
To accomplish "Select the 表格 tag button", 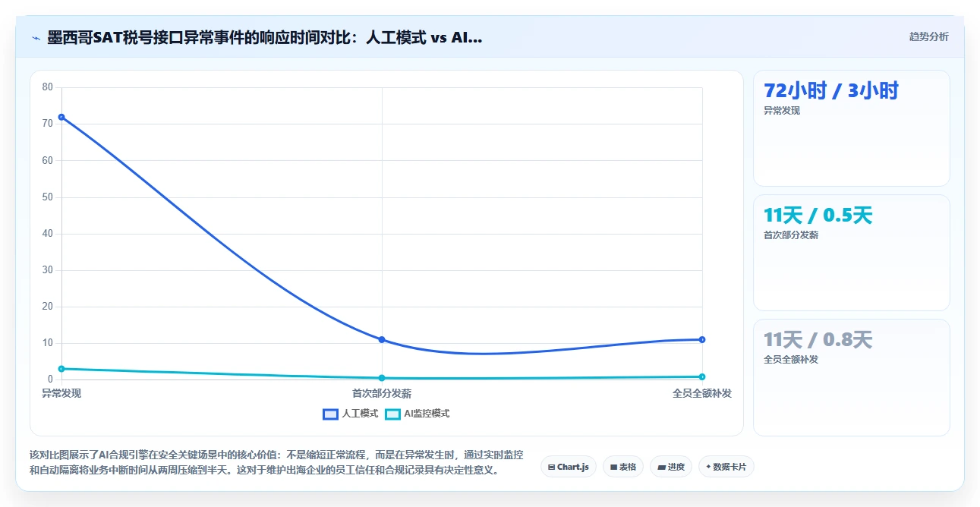I will 623,467.
